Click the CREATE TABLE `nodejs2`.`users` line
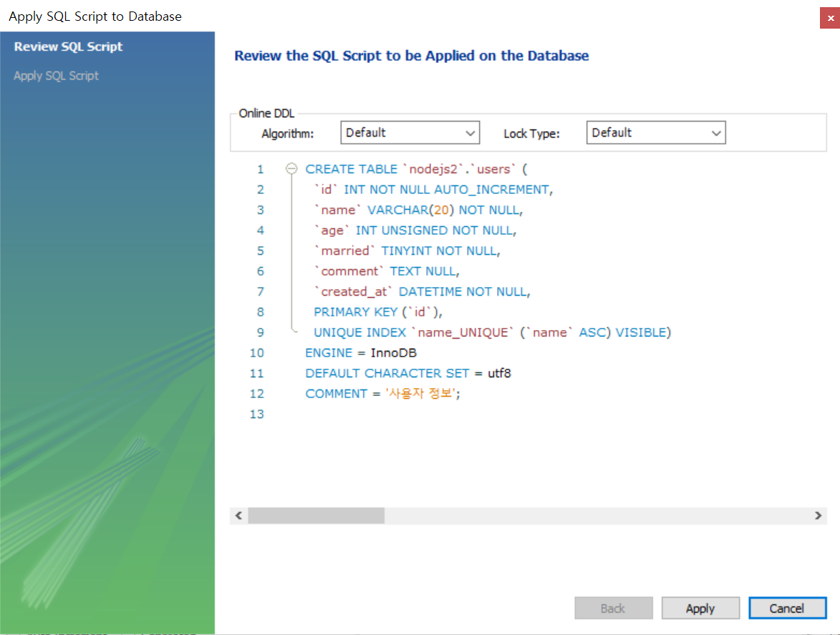This screenshot has height=635, width=840. point(416,169)
